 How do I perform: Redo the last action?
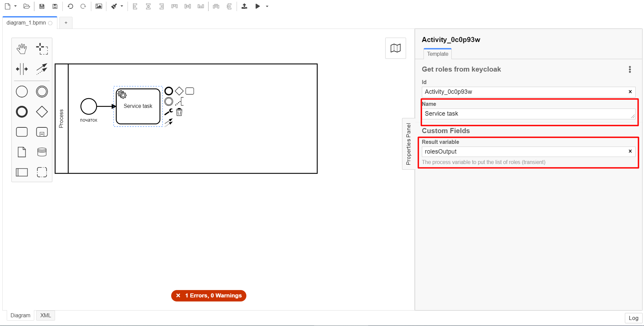[x=83, y=6]
